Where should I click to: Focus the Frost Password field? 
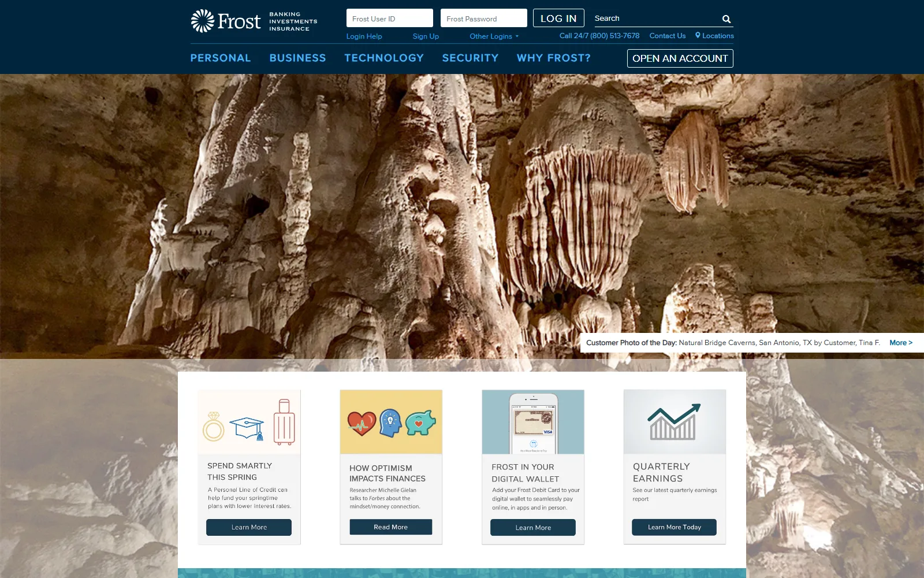[484, 18]
